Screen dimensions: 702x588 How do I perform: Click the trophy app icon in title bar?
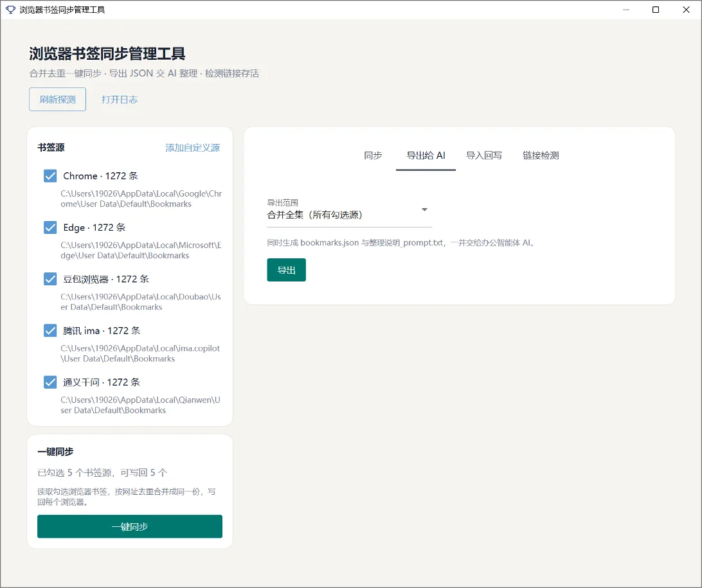point(10,10)
